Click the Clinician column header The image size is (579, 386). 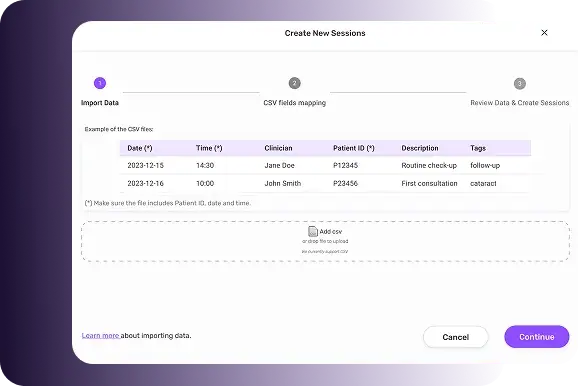point(278,148)
